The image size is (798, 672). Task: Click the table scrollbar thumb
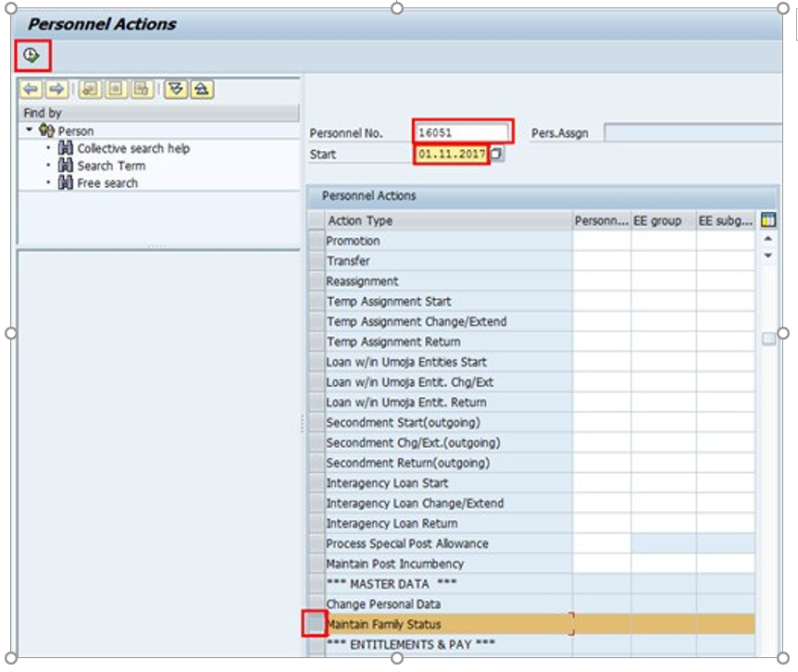click(x=768, y=338)
